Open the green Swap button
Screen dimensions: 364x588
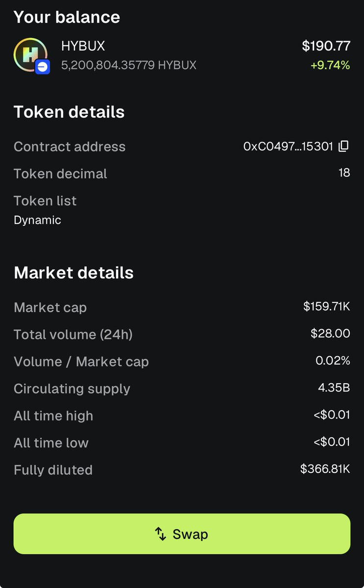pos(182,534)
